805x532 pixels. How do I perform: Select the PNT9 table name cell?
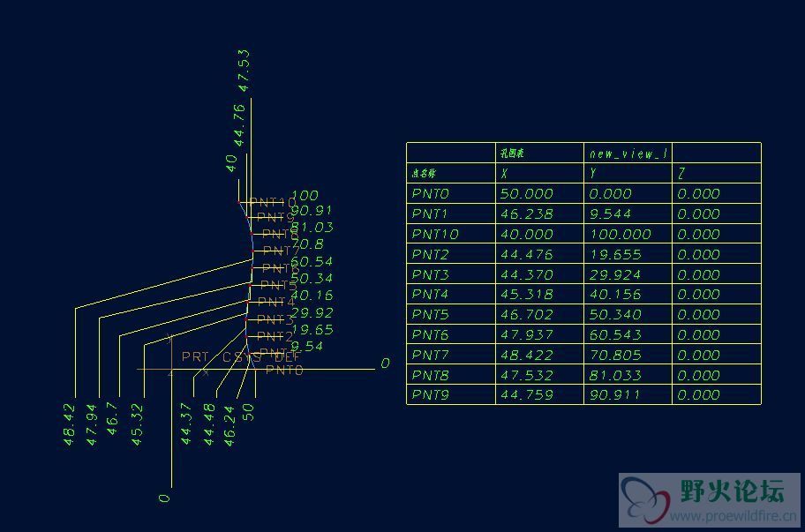click(x=451, y=394)
